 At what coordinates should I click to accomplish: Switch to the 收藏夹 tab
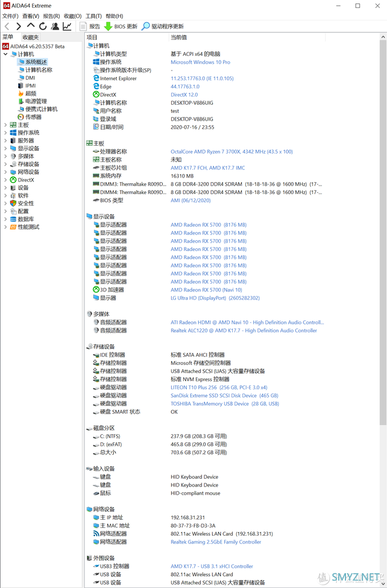(30, 37)
